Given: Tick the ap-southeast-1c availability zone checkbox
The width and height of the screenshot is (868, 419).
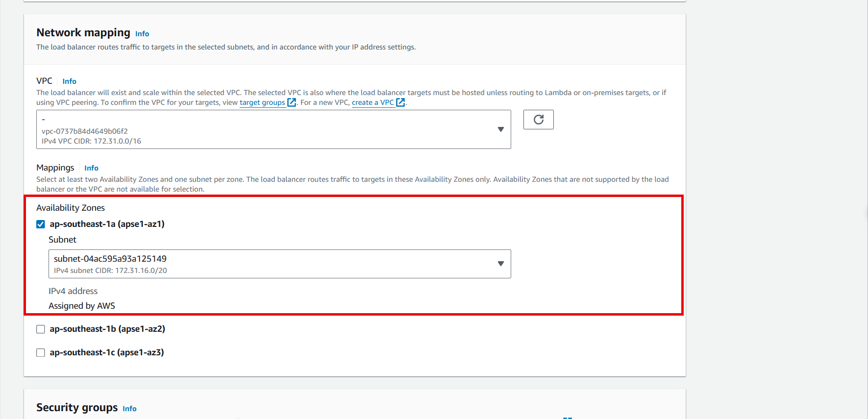Looking at the screenshot, I should coord(41,353).
